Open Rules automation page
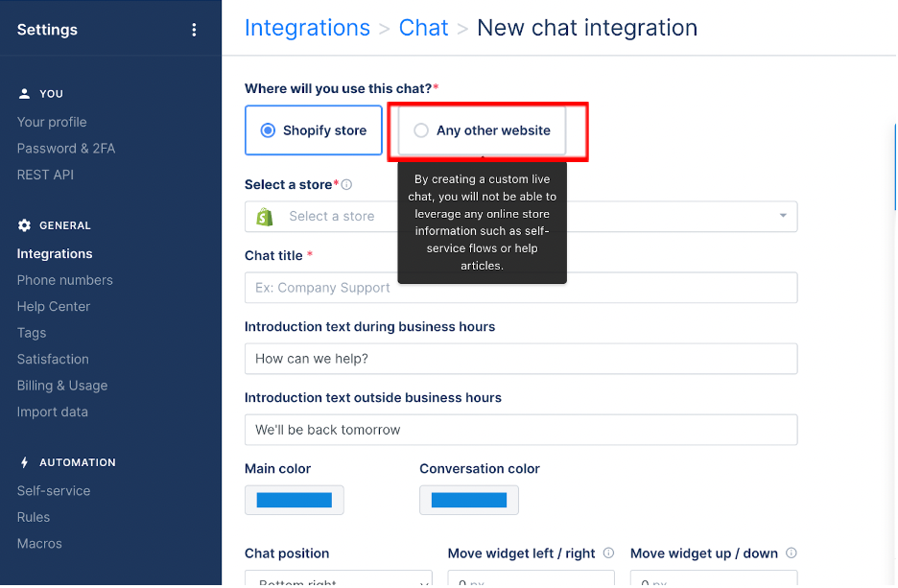898x588 pixels. pyautogui.click(x=34, y=518)
